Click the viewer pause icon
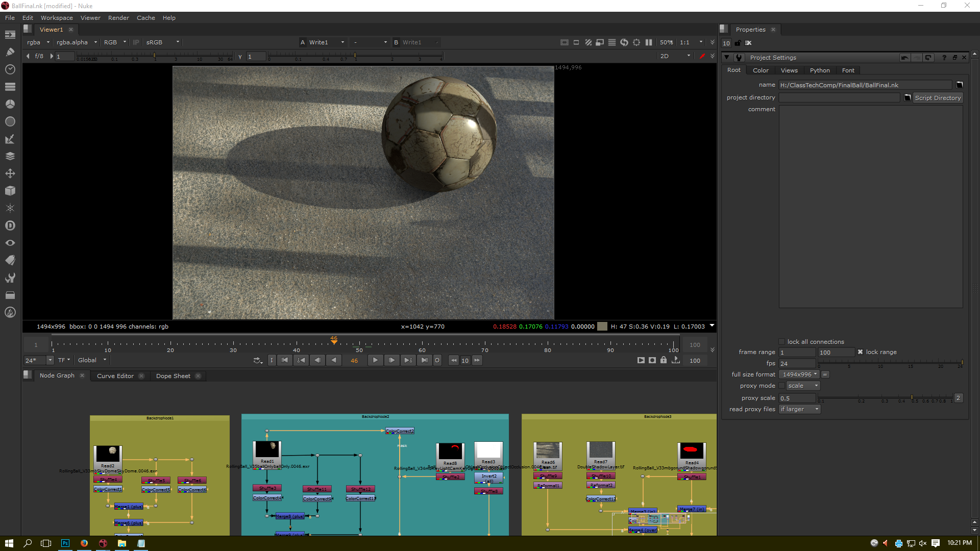The width and height of the screenshot is (980, 551). pos(649,42)
